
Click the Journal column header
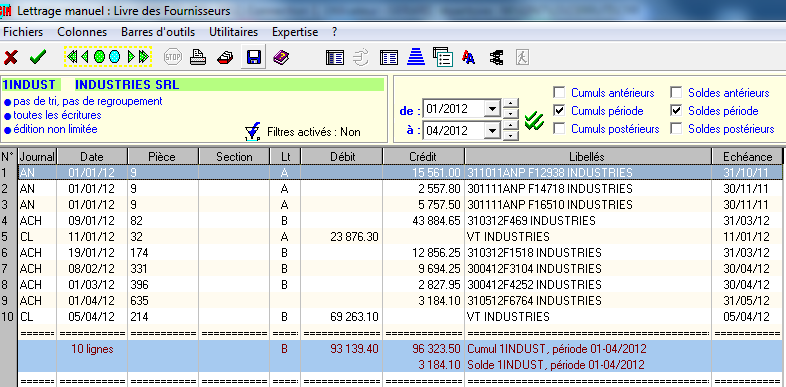(x=37, y=156)
